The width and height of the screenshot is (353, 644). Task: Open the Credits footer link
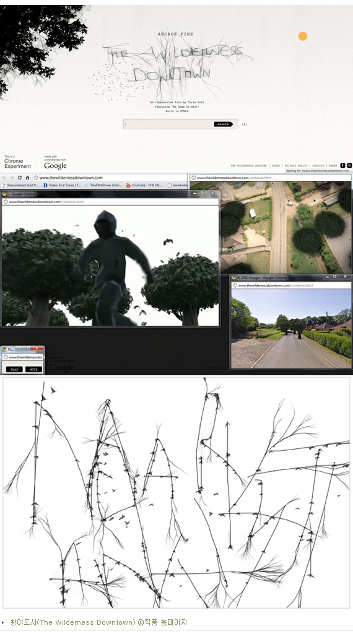coord(318,165)
